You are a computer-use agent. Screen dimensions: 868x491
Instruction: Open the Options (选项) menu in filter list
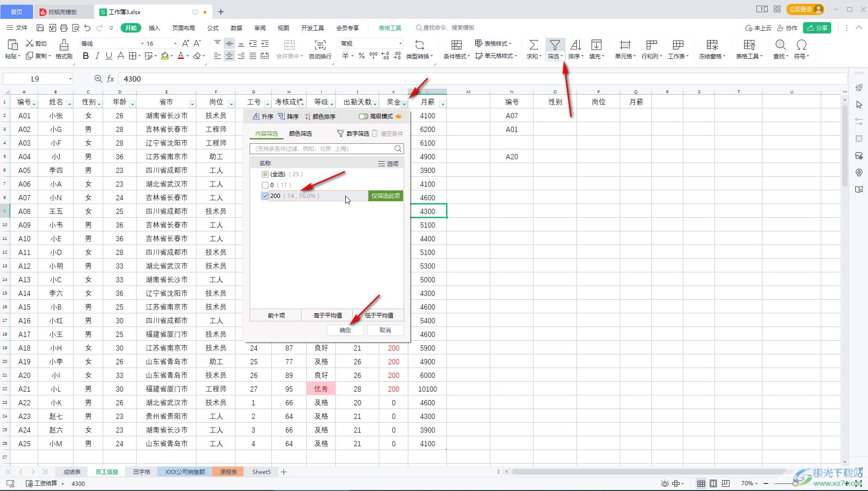click(389, 164)
